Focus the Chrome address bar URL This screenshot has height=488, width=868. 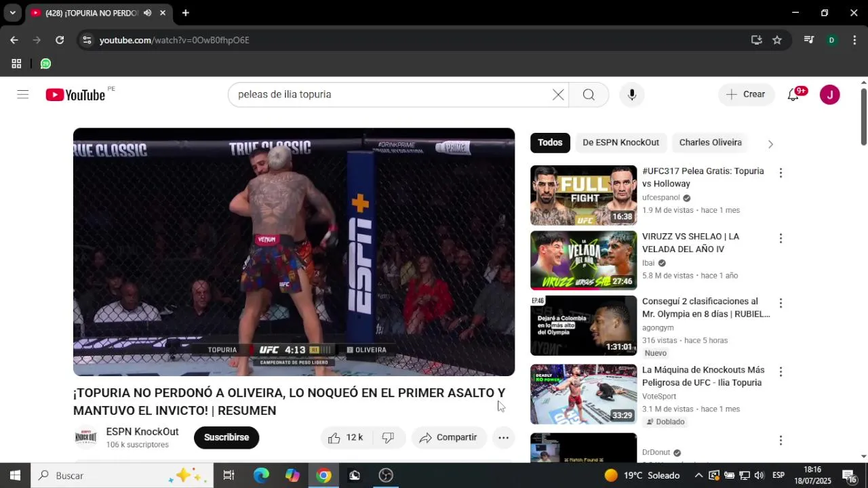pos(174,40)
